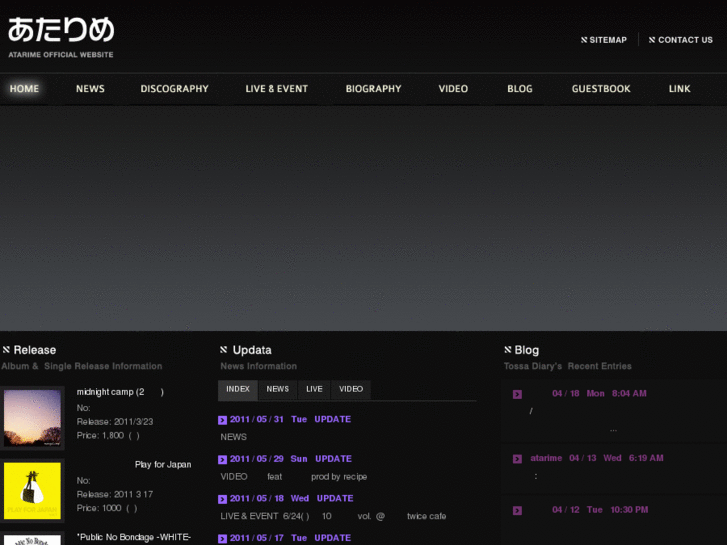
Task: Click the text 'LIVE & EVENT 6/24' update description
Action: 333,516
